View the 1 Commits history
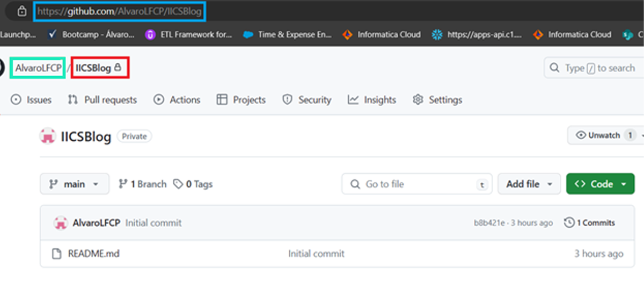The height and width of the screenshot is (281, 644). coord(590,222)
